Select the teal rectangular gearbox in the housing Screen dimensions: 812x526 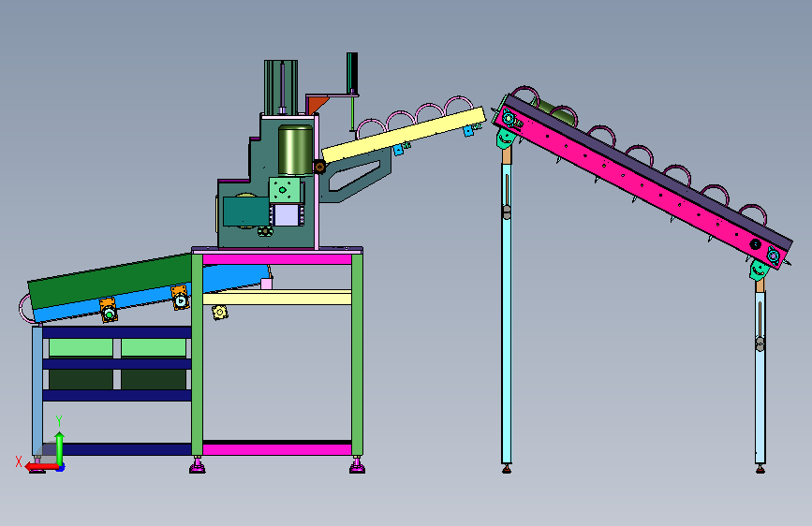[246, 211]
